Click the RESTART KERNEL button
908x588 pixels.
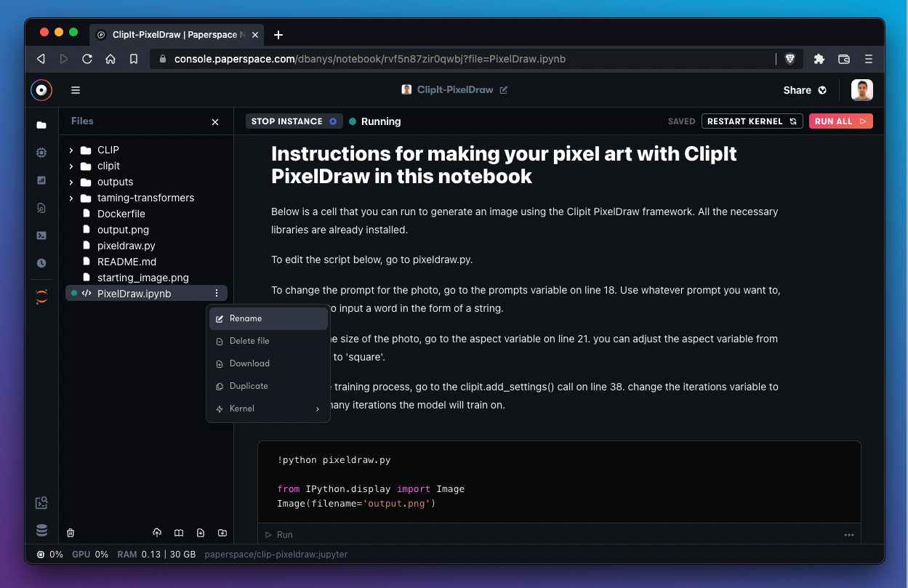[752, 121]
